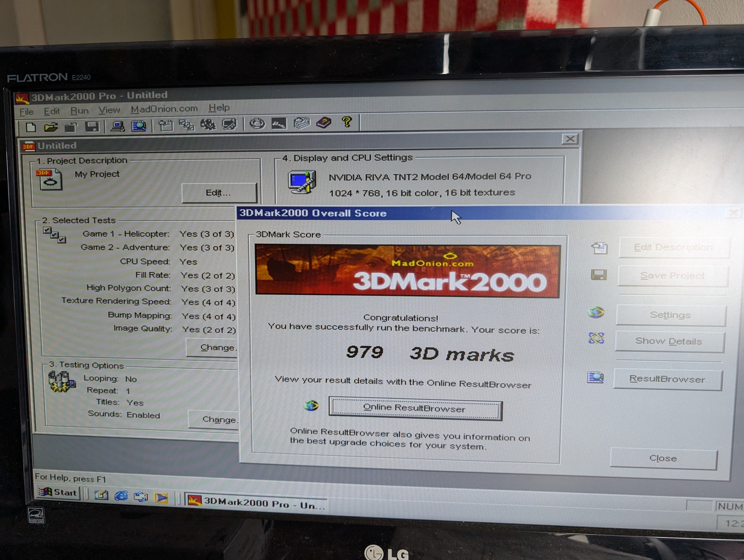Close the Overall Score dialog with Close button
Image resolution: width=744 pixels, height=560 pixels.
(663, 458)
